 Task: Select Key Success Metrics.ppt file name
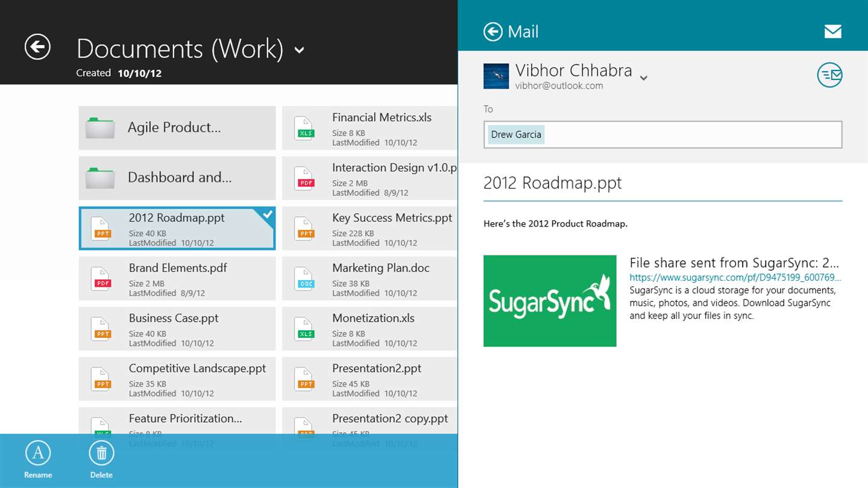392,218
